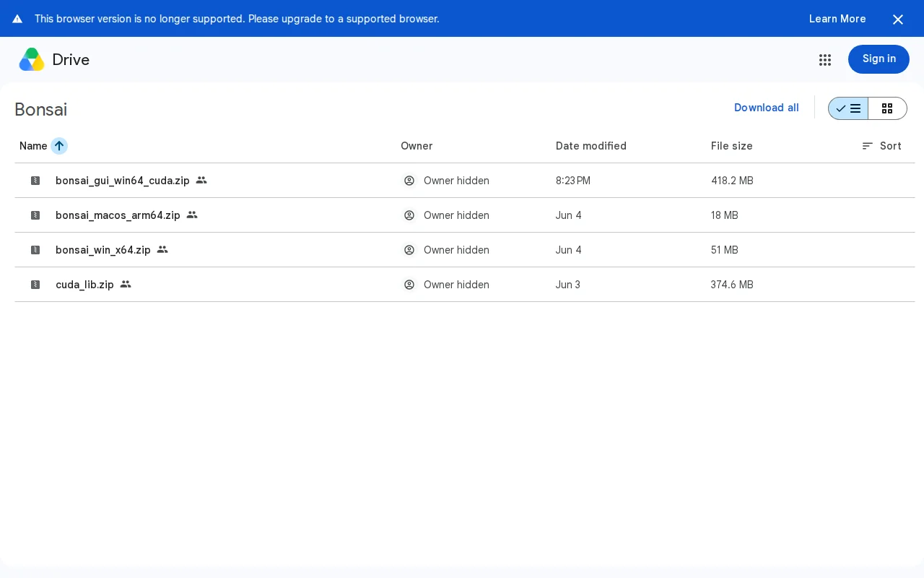Viewport: 924px width, 578px height.
Task: Click shared people icon next to cuda_lib.zip
Action: (126, 284)
